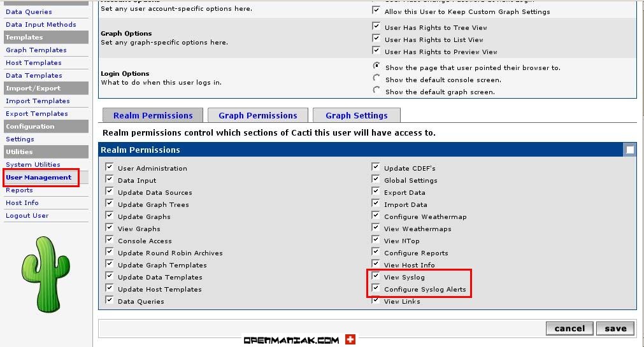Switch to the Graph Permissions tab
The width and height of the screenshot is (644, 347).
257,115
